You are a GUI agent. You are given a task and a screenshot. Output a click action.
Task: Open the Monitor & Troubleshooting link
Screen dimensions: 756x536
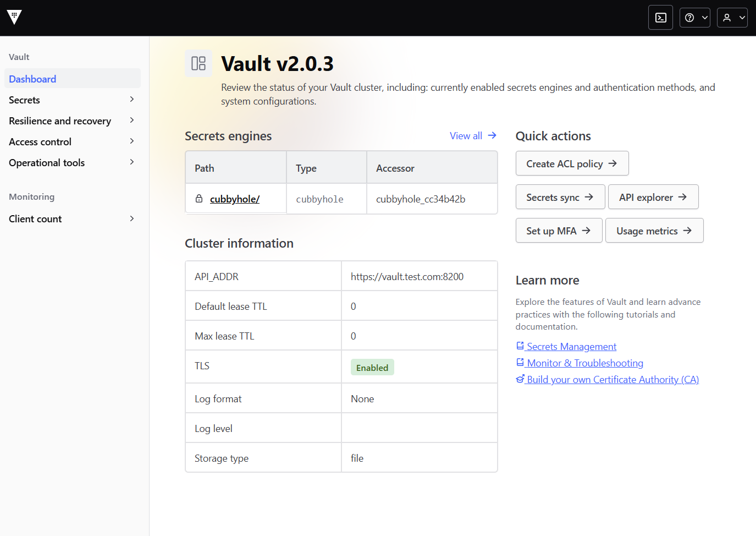[x=580, y=363]
